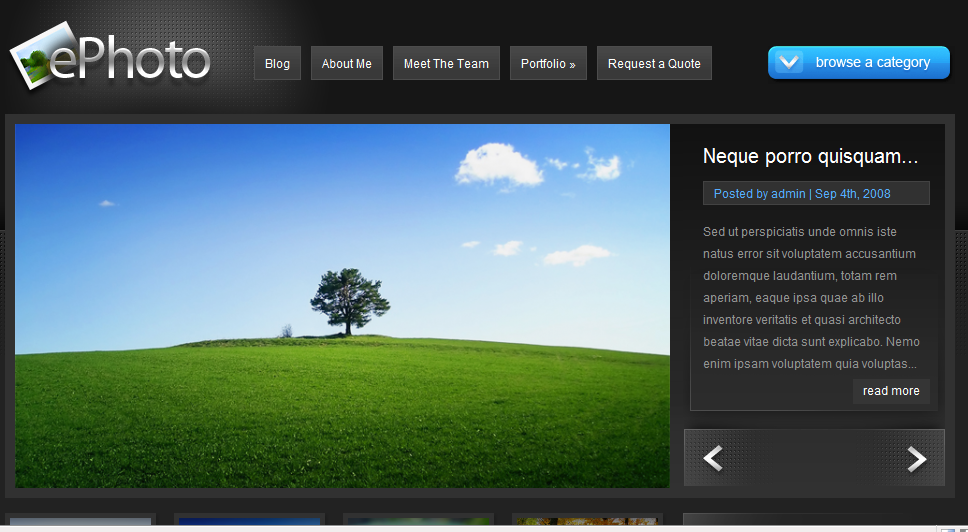Click the read more button
The height and width of the screenshot is (532, 968).
891,391
